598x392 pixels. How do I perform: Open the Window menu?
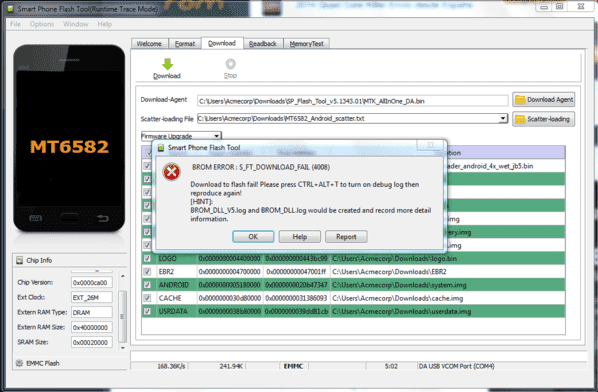[76, 24]
